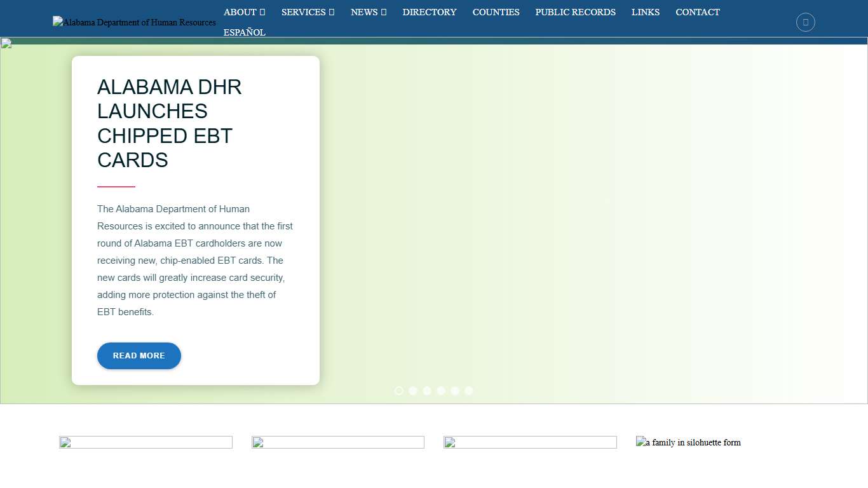Click the Alabama Department of Human Resources logo
Screen dimensions: 868x488
(x=134, y=22)
